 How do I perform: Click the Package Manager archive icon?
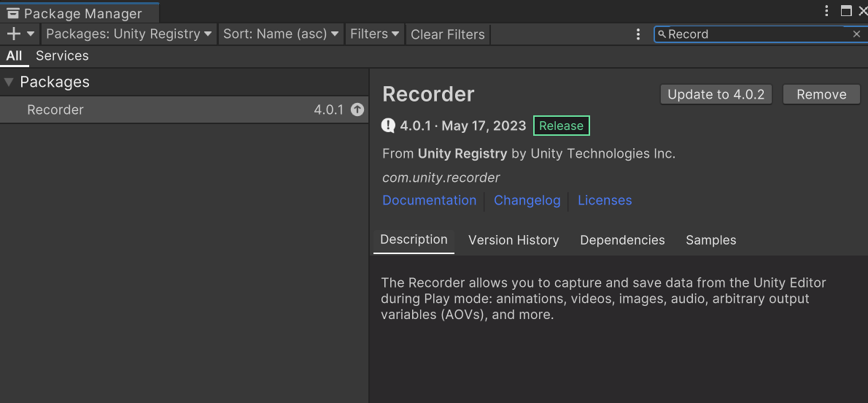click(x=13, y=13)
